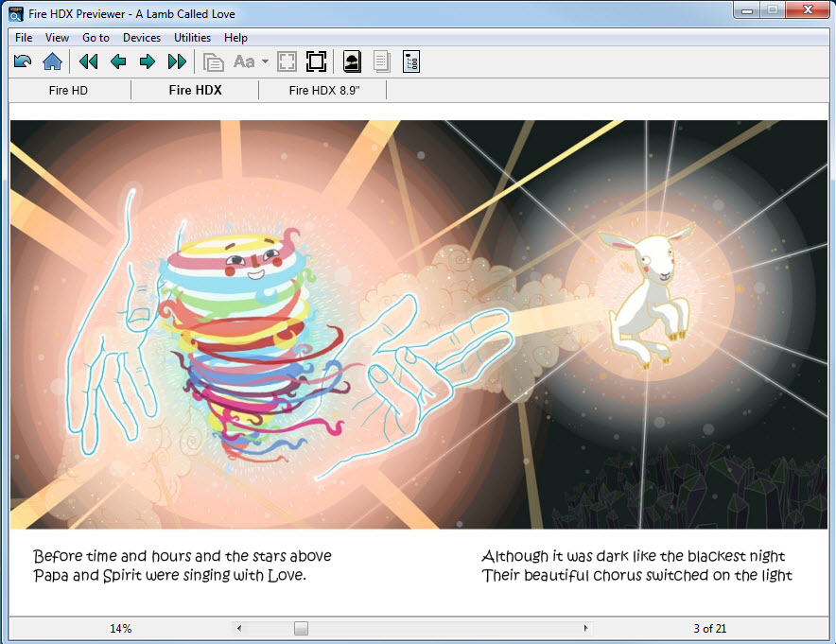836x644 pixels.
Task: Open the Go to menu
Action: point(96,38)
